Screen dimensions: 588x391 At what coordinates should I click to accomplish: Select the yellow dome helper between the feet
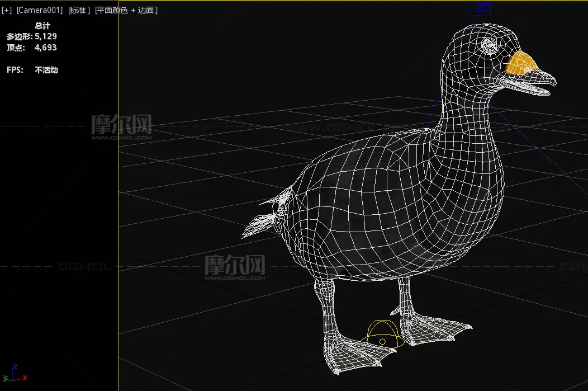(383, 335)
